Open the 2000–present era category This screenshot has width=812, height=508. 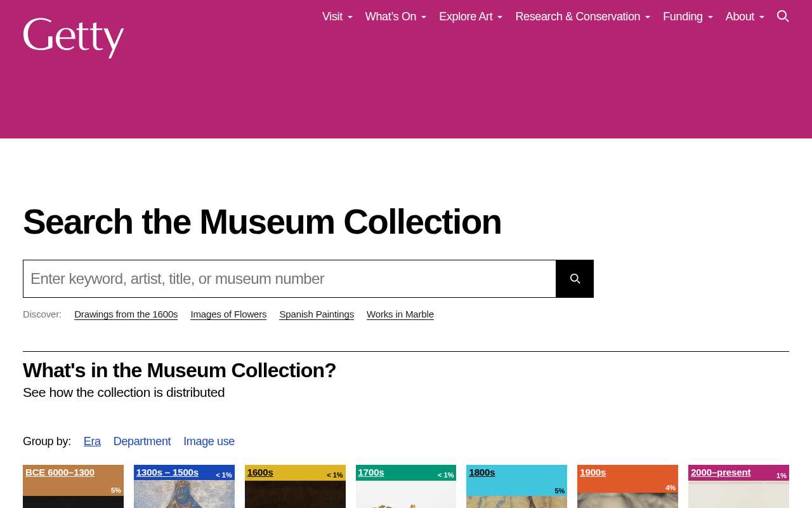pos(721,472)
